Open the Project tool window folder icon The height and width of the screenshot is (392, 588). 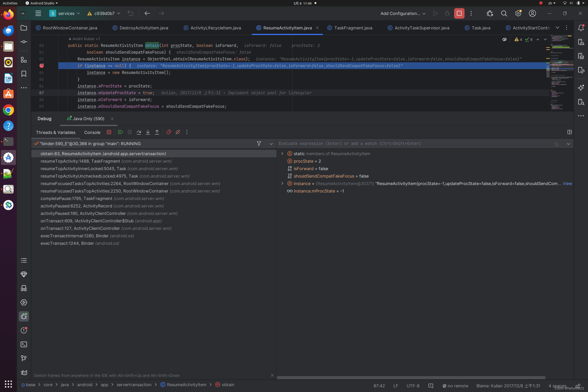click(x=24, y=28)
